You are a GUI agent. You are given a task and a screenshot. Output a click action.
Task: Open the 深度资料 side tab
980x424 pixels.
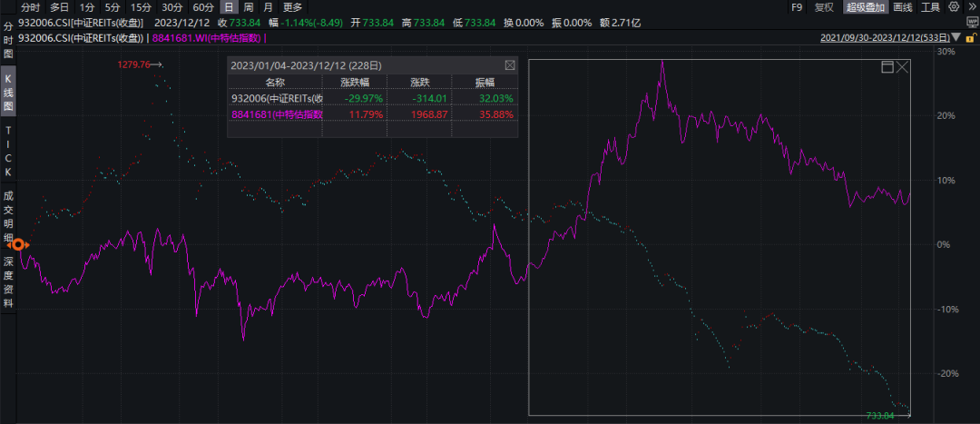pos(8,281)
